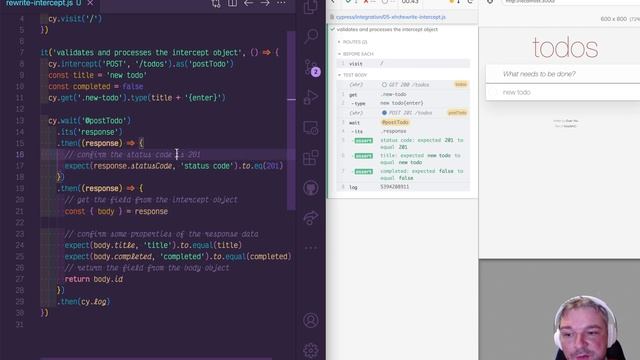Screen dimensions: 640x360
Task: Click the 'return body.id' line
Action: [93, 279]
